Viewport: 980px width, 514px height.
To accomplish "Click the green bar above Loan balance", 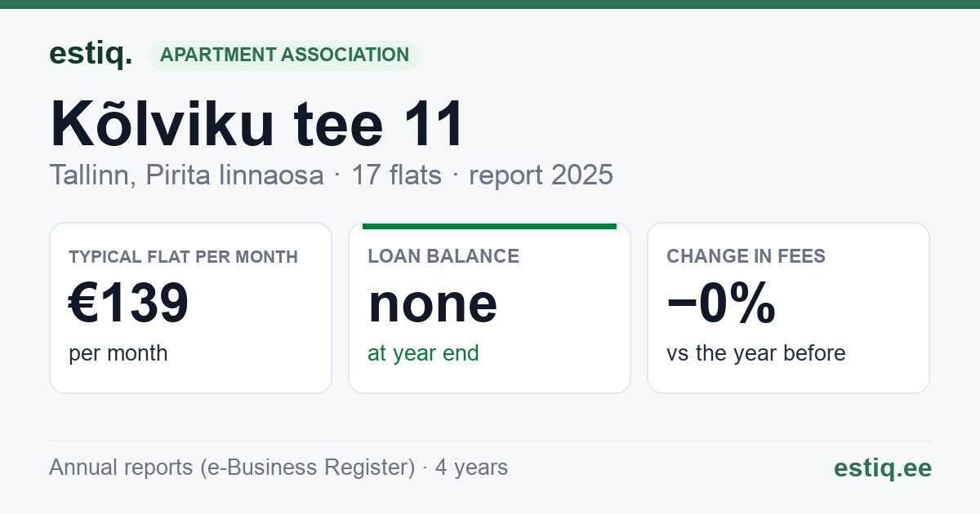I will (x=489, y=226).
